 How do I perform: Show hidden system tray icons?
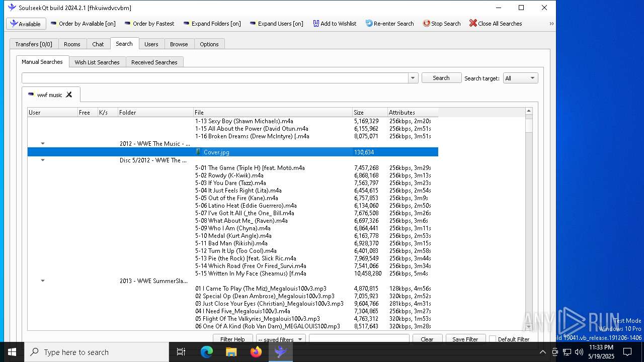click(x=542, y=352)
